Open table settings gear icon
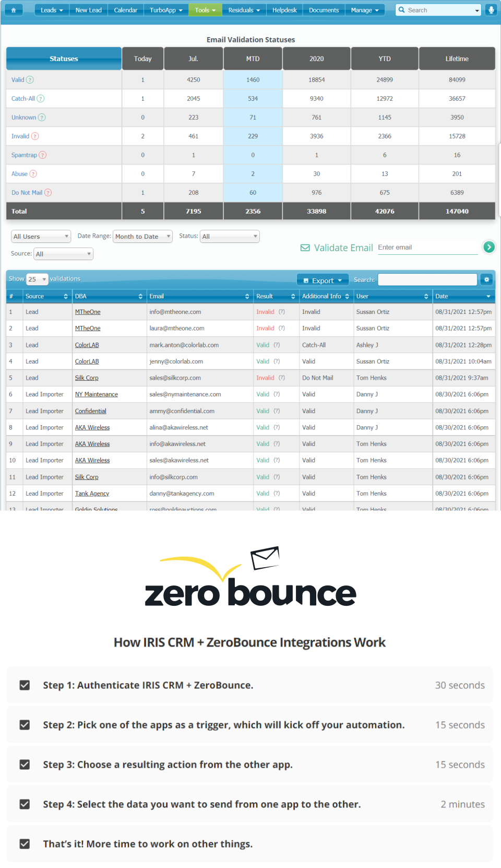 486,279
